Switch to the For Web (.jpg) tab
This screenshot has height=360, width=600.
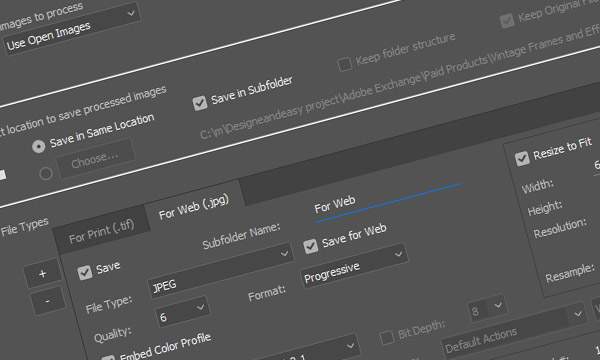coord(194,207)
